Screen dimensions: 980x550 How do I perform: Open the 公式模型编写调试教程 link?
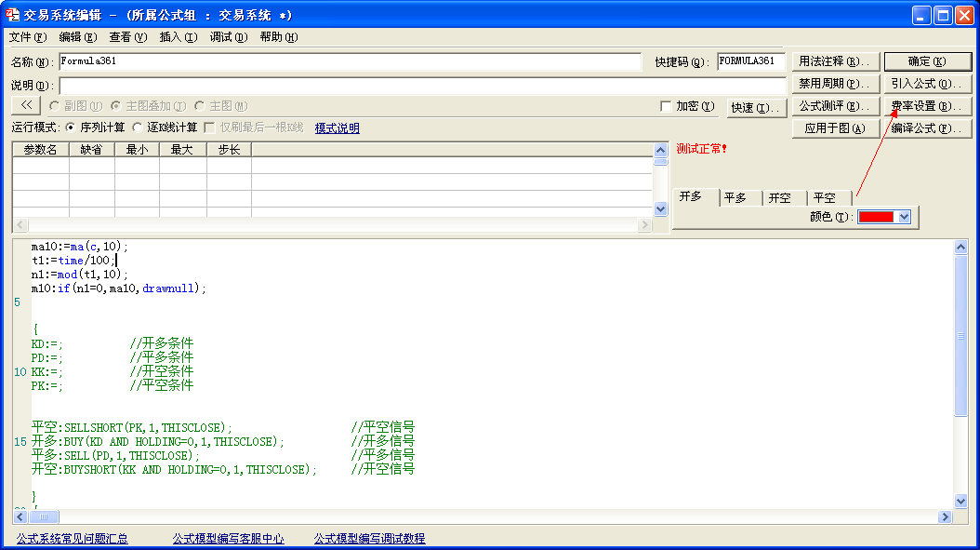369,538
